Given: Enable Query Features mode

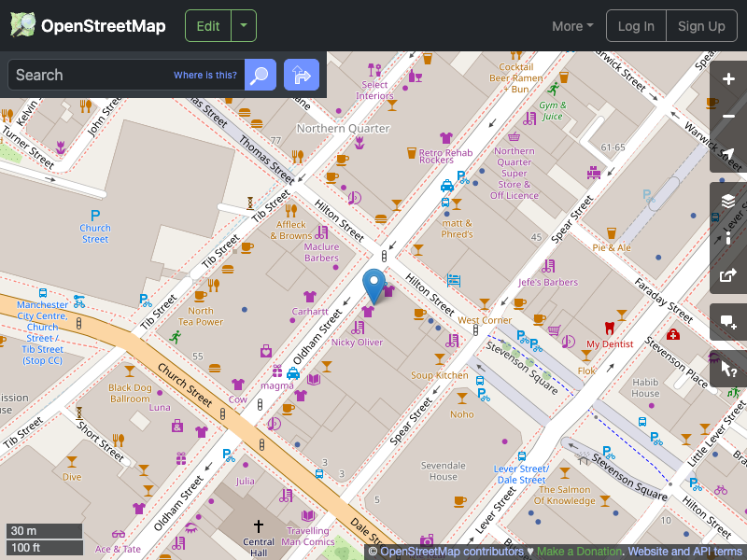Looking at the screenshot, I should click(728, 369).
